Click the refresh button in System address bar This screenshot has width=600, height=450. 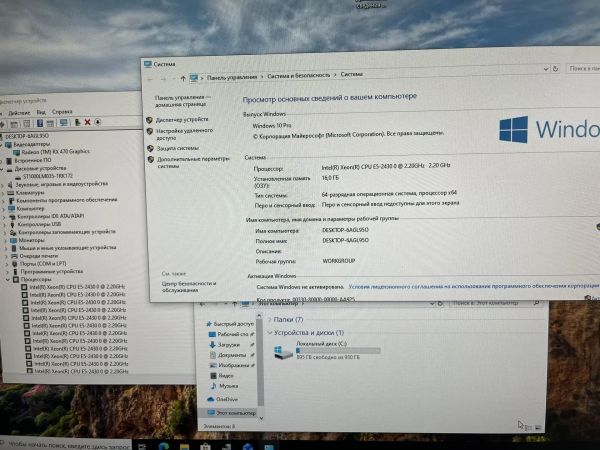click(x=555, y=69)
